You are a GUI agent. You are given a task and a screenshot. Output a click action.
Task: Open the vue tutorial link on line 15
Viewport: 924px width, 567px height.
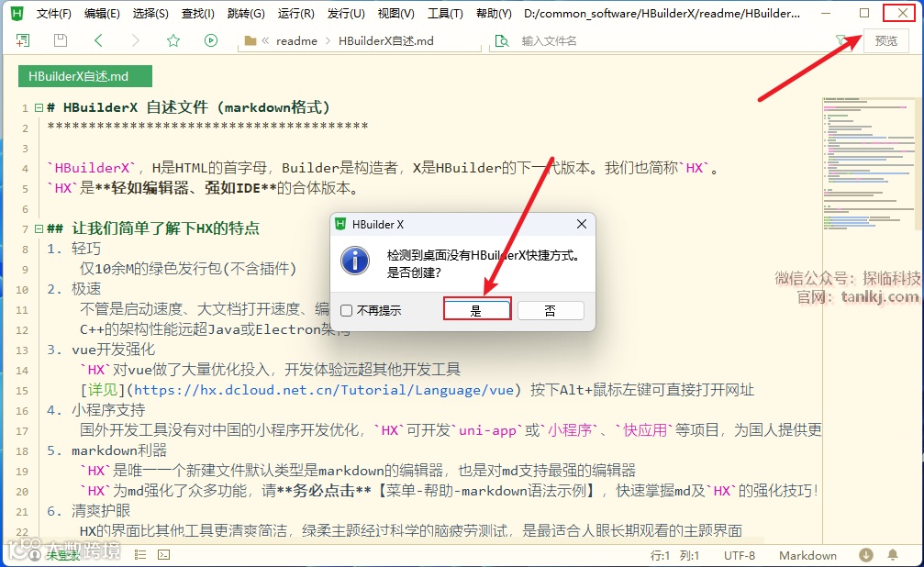coord(324,390)
